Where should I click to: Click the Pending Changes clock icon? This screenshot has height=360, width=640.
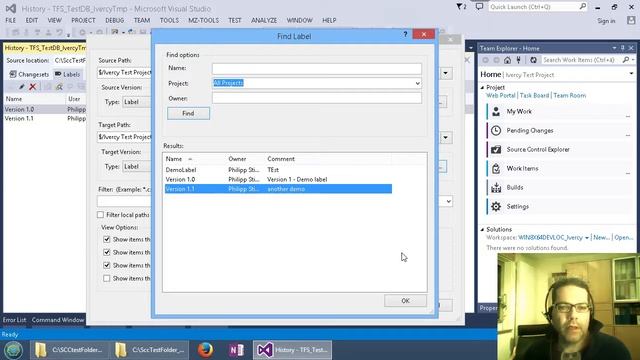click(496, 131)
